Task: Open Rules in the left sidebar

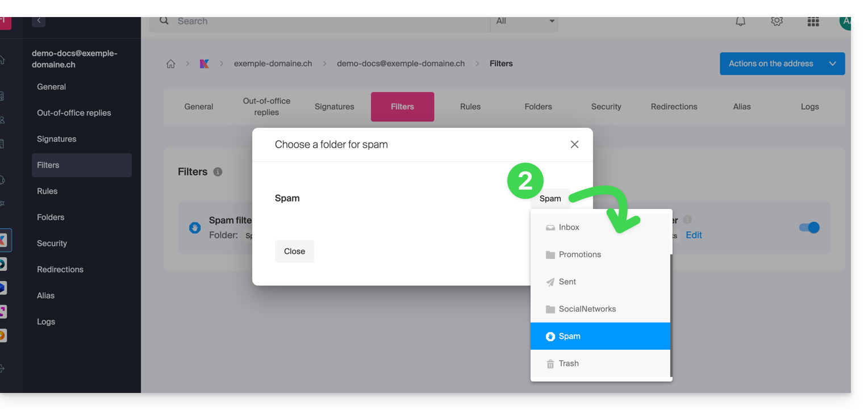Action: pos(82,191)
